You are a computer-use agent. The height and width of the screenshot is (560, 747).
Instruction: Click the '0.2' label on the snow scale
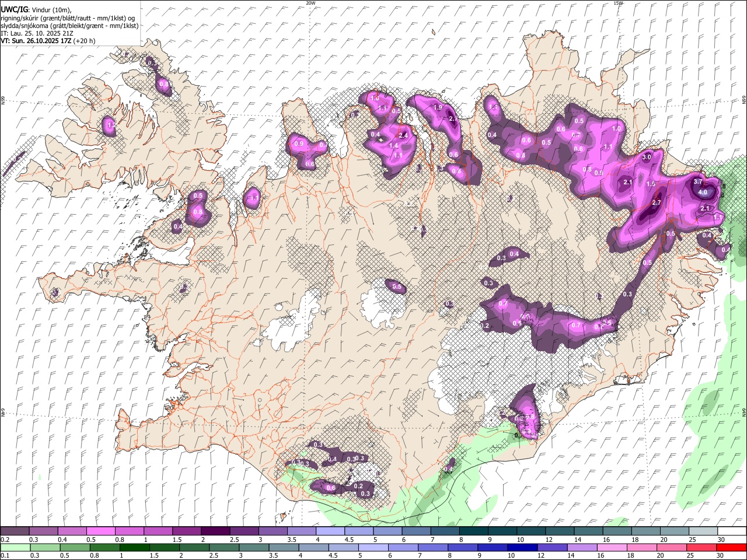click(5, 540)
